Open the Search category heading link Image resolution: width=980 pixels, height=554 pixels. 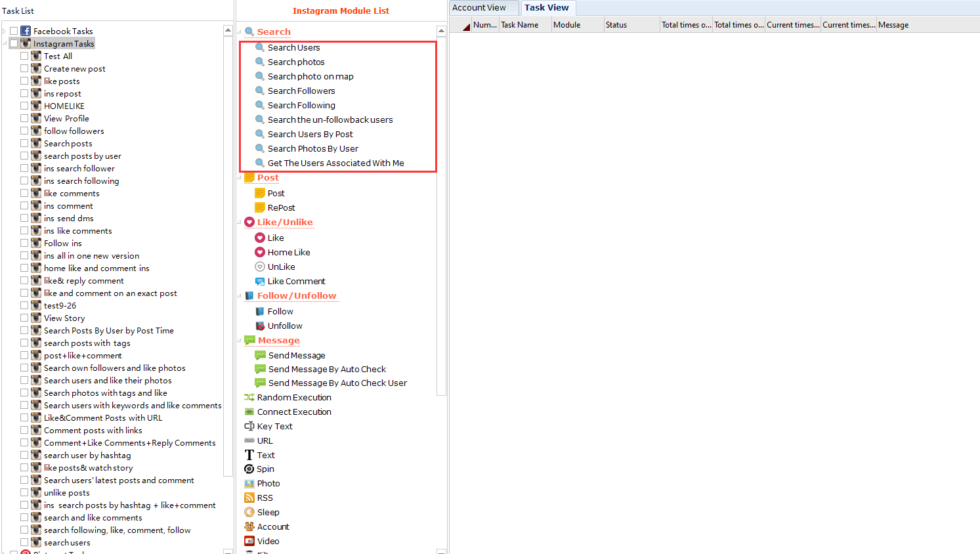274,32
